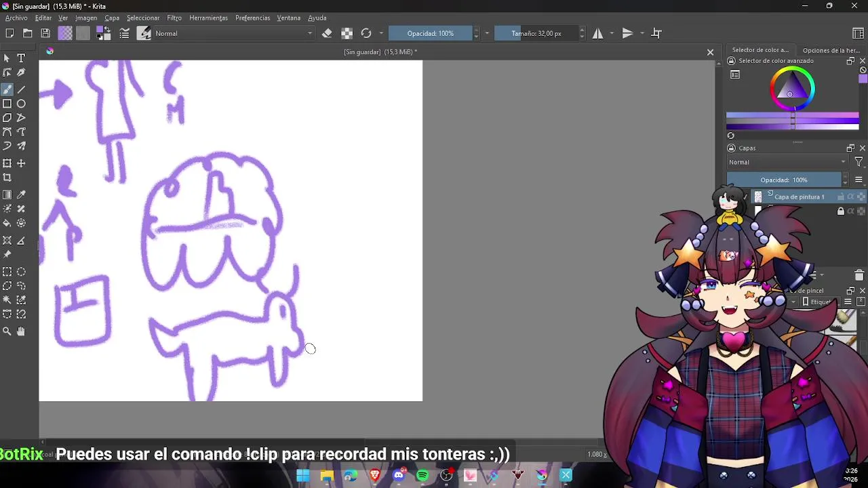Image resolution: width=868 pixels, height=488 pixels.
Task: Open the brush preset chooser
Action: coord(144,33)
